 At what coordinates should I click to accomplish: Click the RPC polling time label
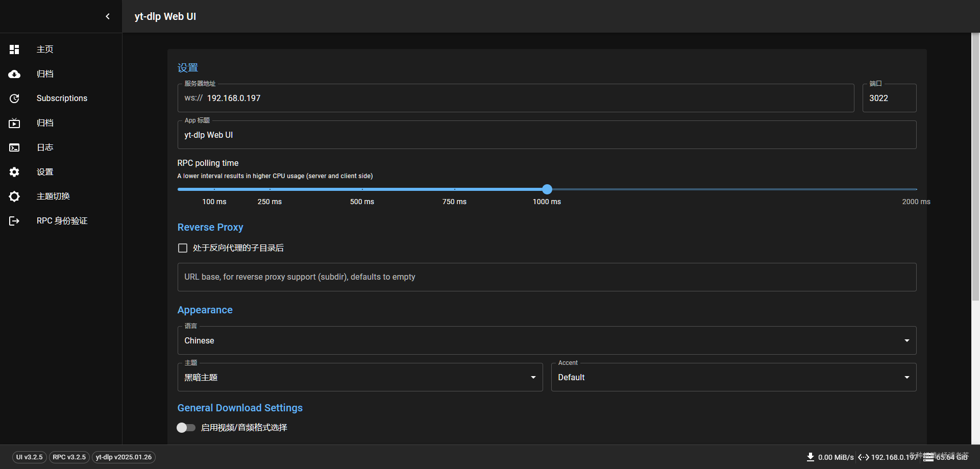click(208, 163)
